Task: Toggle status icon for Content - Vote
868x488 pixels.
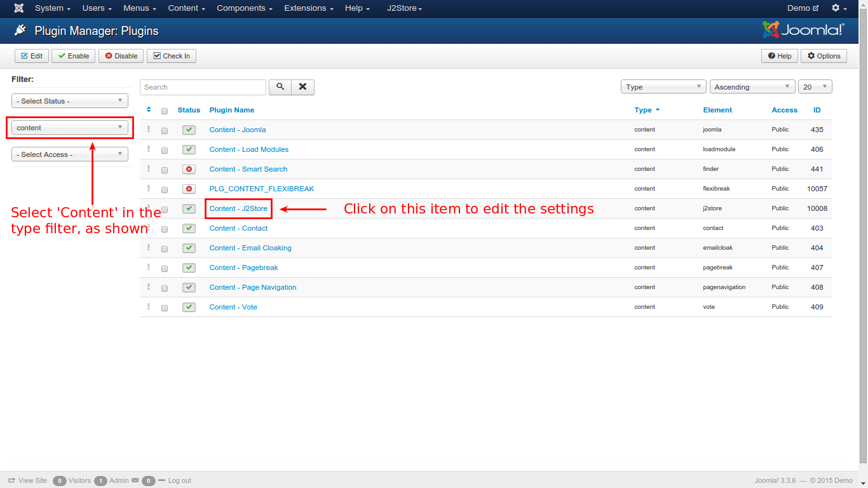Action: [189, 307]
